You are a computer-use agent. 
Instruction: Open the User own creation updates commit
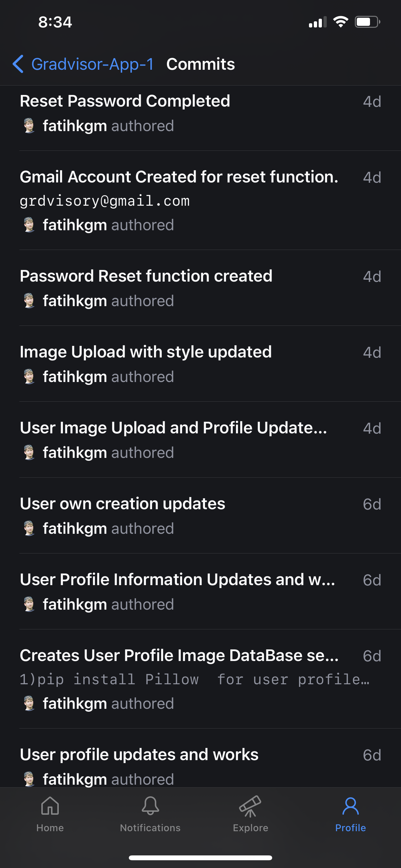click(x=200, y=516)
